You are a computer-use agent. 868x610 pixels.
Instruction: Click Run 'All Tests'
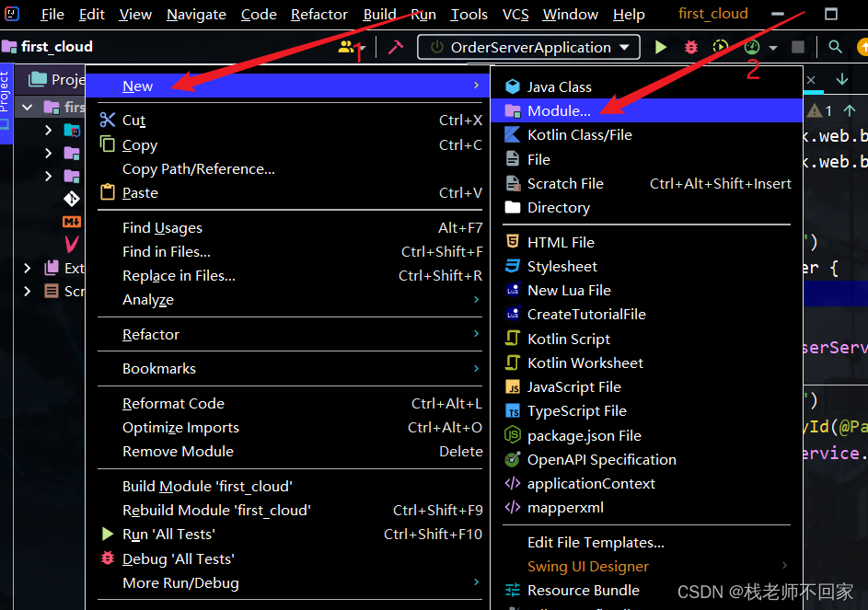tap(288, 535)
